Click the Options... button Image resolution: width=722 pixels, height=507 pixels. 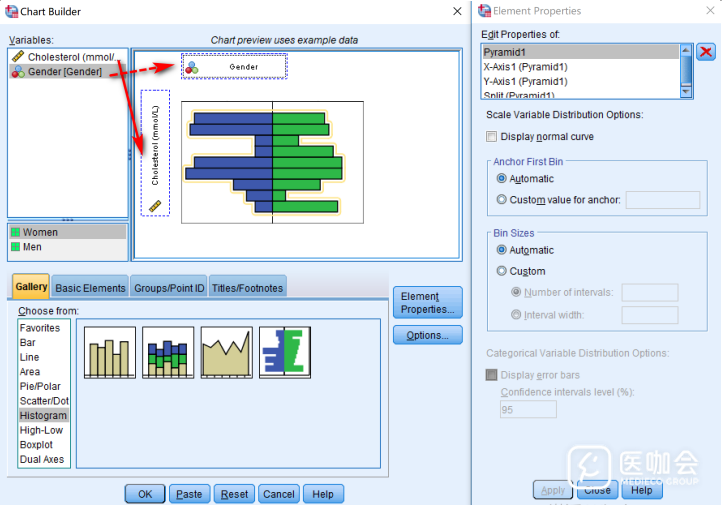click(x=427, y=335)
